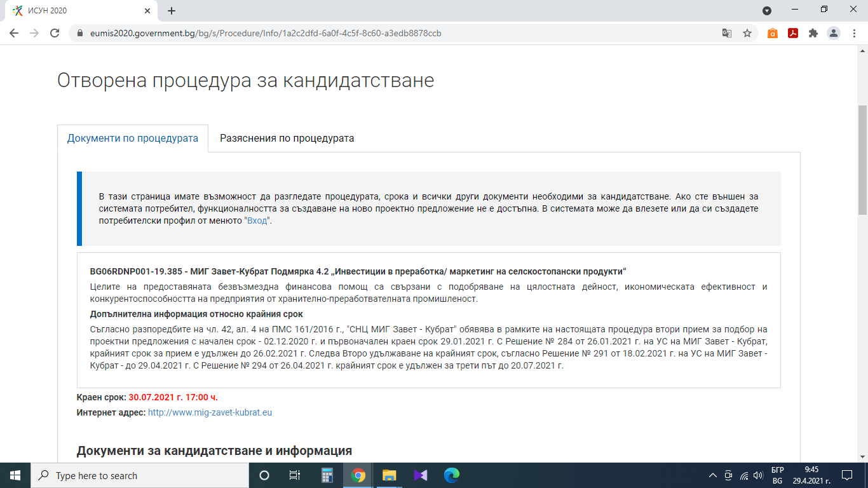Image resolution: width=868 pixels, height=488 pixels.
Task: Show hidden tray icons chevron
Action: tap(712, 475)
